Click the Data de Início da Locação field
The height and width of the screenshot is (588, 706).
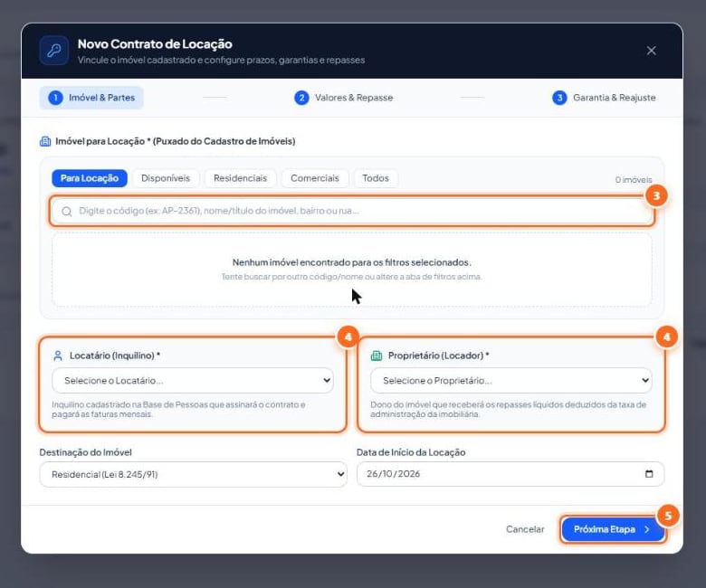pos(510,474)
